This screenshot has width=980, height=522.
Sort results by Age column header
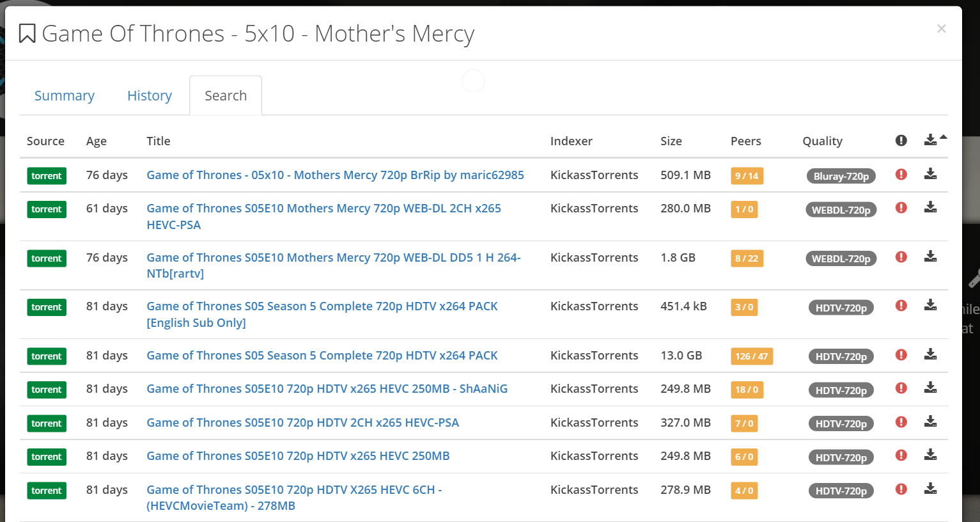pyautogui.click(x=97, y=141)
